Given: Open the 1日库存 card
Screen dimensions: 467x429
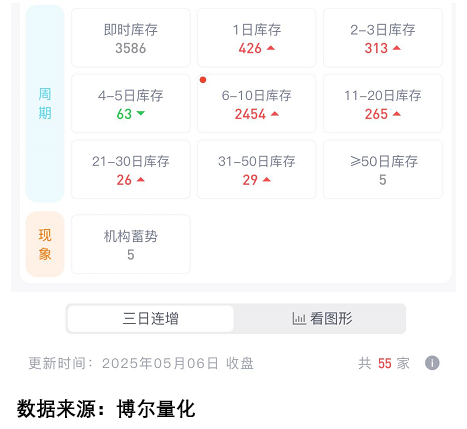Looking at the screenshot, I should (x=257, y=38).
